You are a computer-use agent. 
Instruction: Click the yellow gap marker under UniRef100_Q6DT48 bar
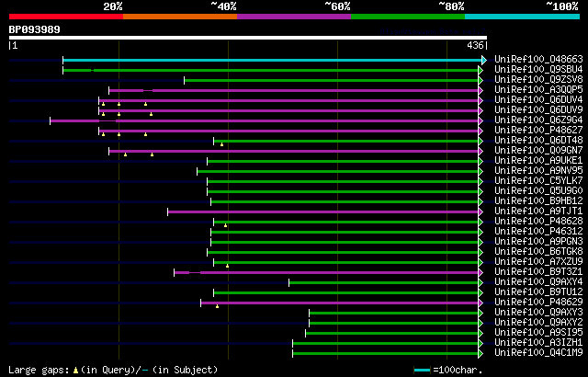tap(222, 144)
